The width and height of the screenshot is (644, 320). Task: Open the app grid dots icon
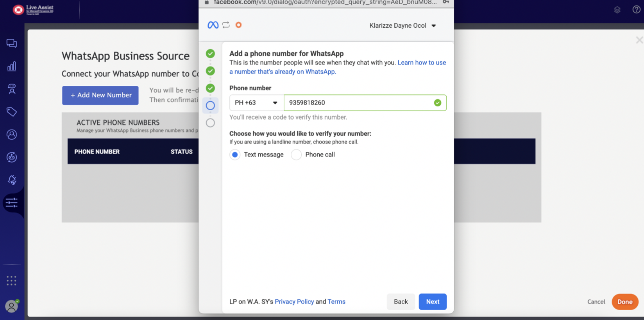tap(11, 280)
